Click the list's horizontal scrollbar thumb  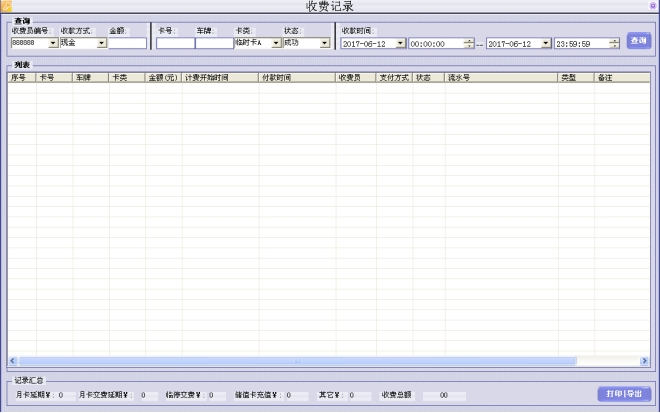click(x=295, y=361)
